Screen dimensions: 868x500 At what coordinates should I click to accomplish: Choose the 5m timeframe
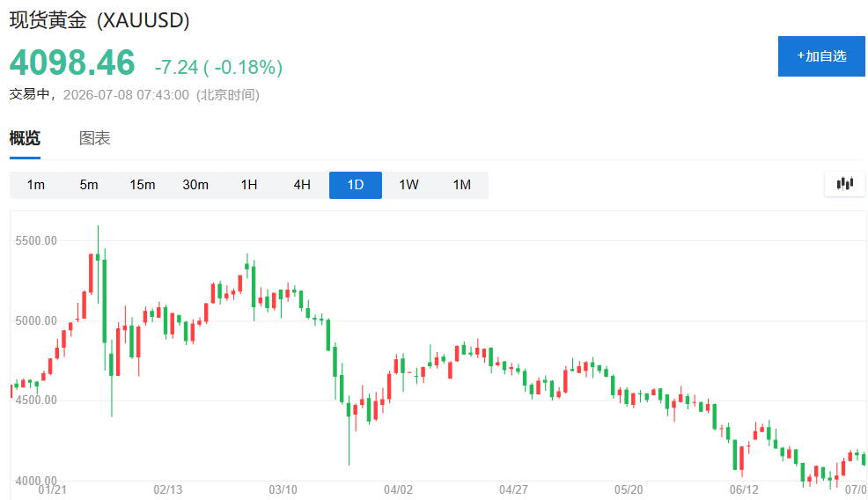coord(89,185)
